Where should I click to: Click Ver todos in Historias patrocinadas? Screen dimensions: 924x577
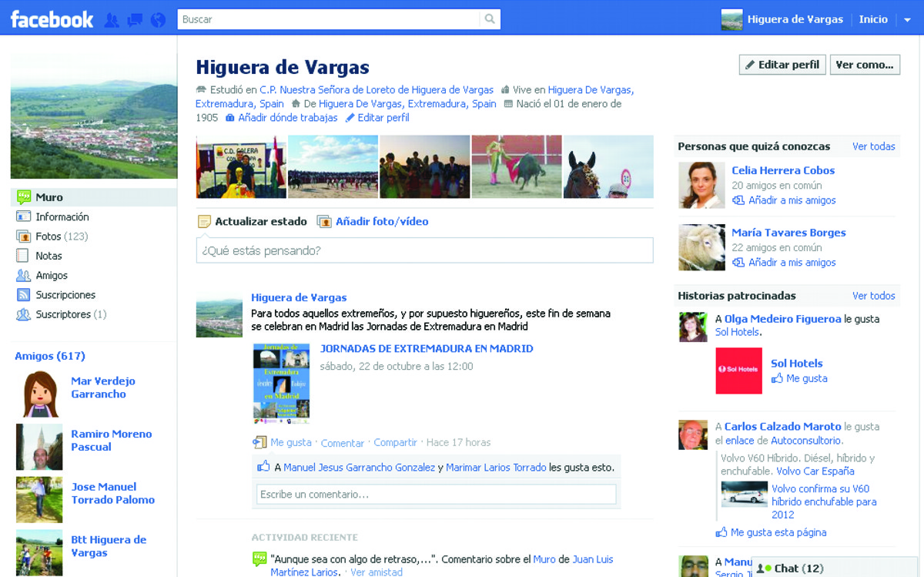(x=874, y=296)
